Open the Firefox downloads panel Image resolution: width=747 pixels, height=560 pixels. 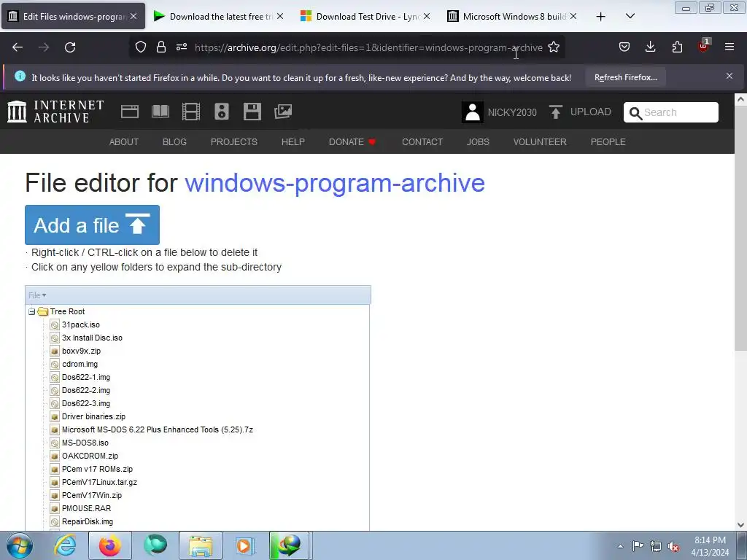click(650, 47)
